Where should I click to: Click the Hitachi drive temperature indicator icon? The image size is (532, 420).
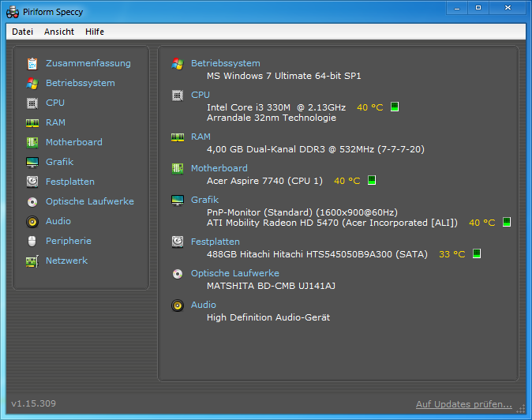click(x=477, y=253)
